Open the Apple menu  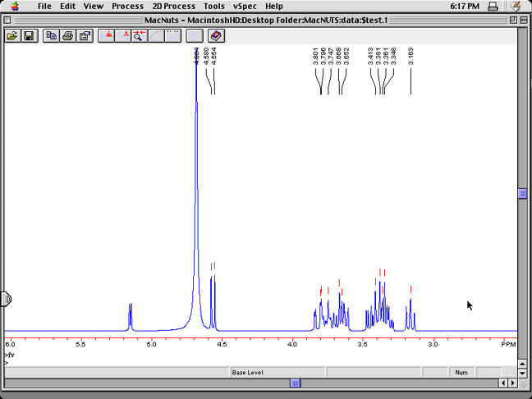click(x=14, y=6)
